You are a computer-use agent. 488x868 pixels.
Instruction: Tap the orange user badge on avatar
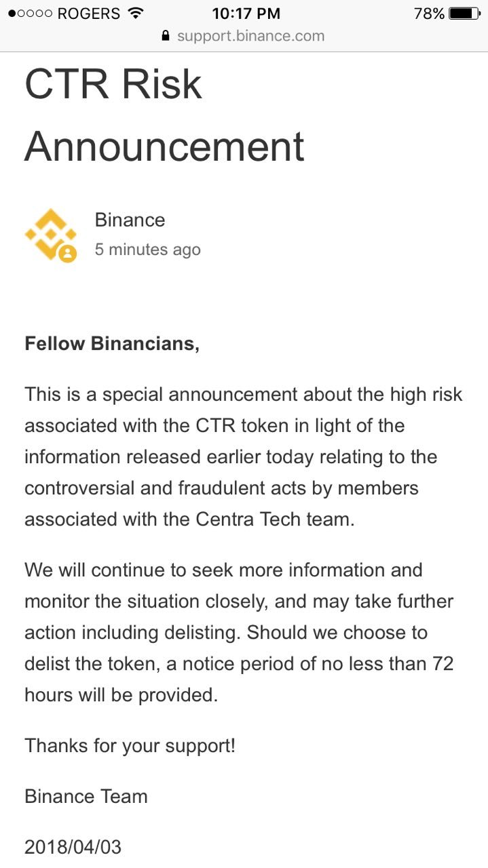(x=68, y=254)
